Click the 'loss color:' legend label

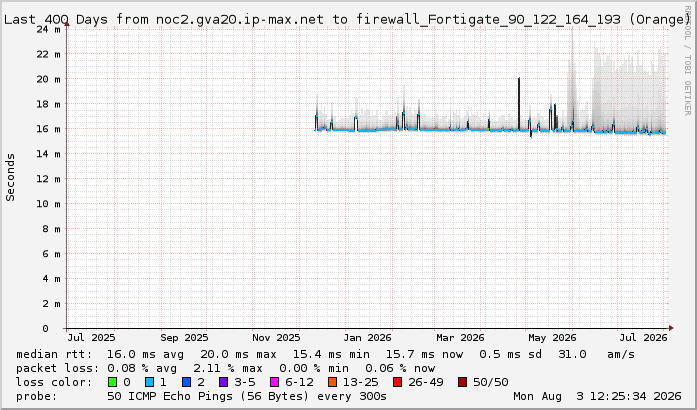click(x=54, y=382)
